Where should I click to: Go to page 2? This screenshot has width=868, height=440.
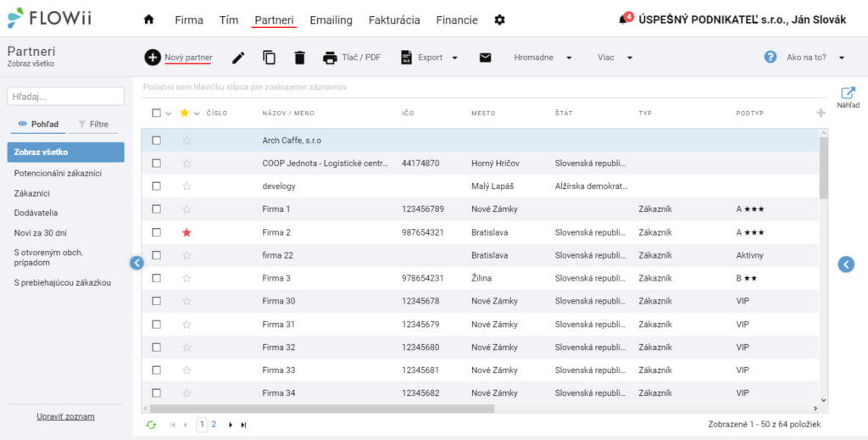coord(214,425)
